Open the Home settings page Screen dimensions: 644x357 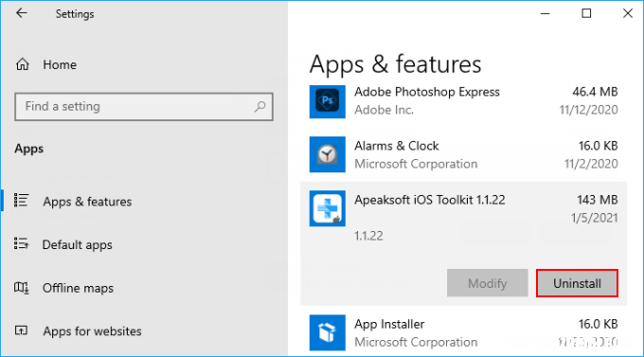pos(60,65)
